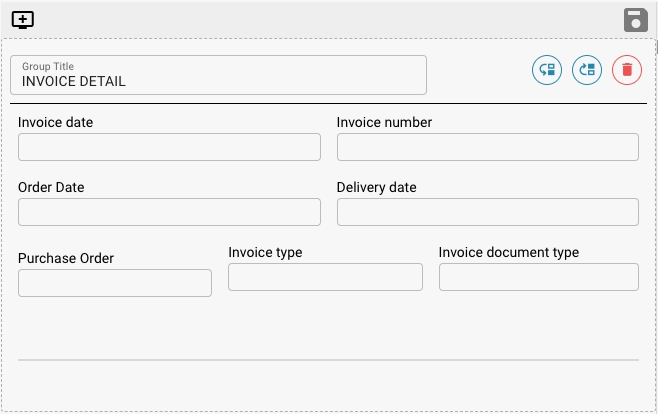658x414 pixels.
Task: Click the add screen icon with plus
Action: 23,20
